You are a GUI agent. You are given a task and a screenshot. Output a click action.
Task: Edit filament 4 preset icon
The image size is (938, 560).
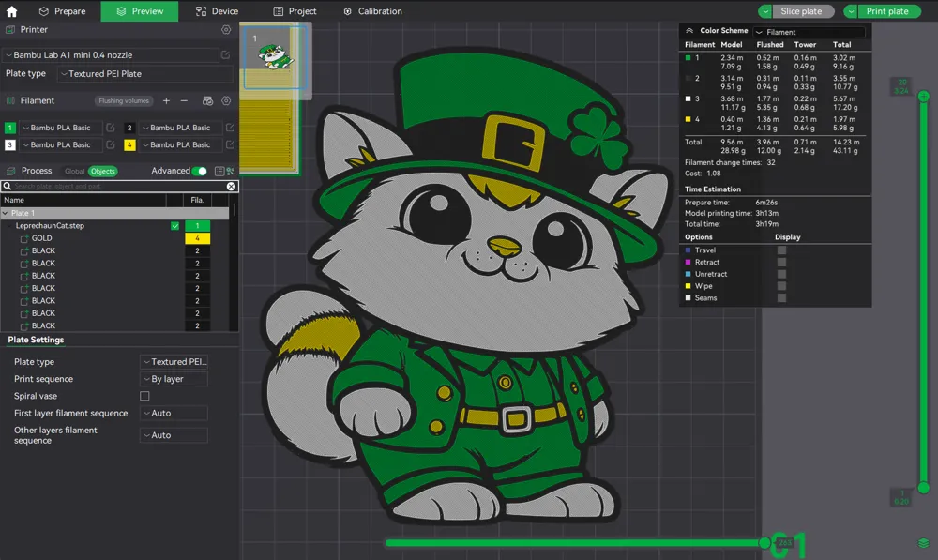click(x=231, y=144)
